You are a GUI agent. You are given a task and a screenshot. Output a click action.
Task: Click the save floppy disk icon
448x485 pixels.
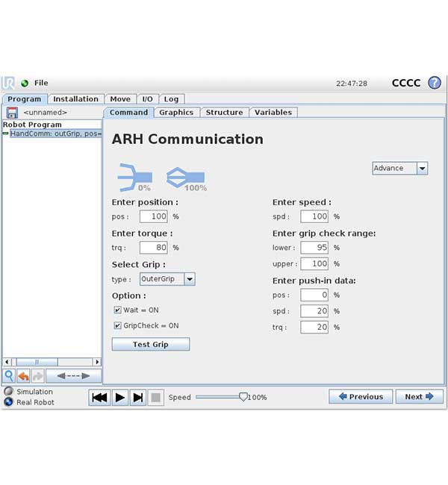point(12,113)
